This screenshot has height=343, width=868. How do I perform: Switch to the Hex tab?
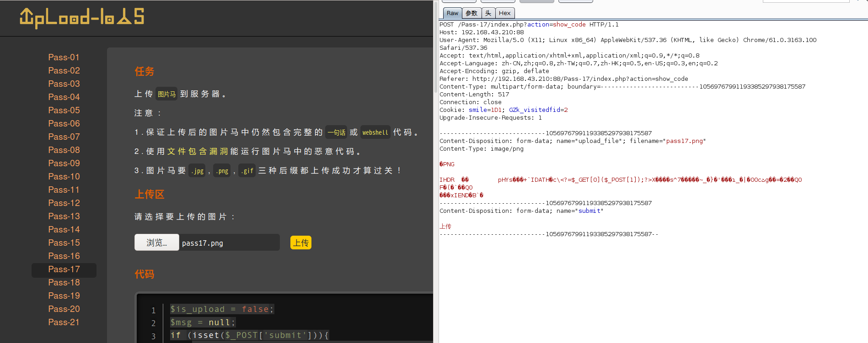click(x=505, y=13)
